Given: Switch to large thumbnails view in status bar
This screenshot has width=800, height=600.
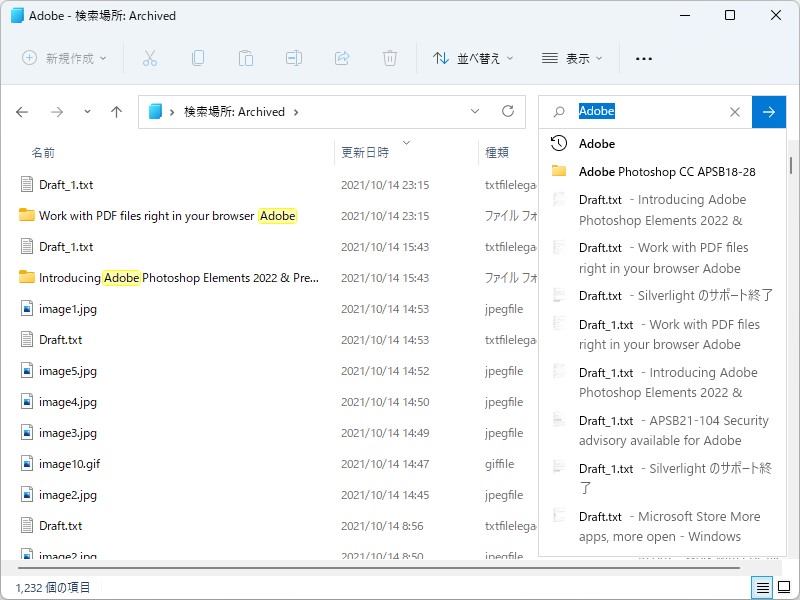Looking at the screenshot, I should (784, 588).
